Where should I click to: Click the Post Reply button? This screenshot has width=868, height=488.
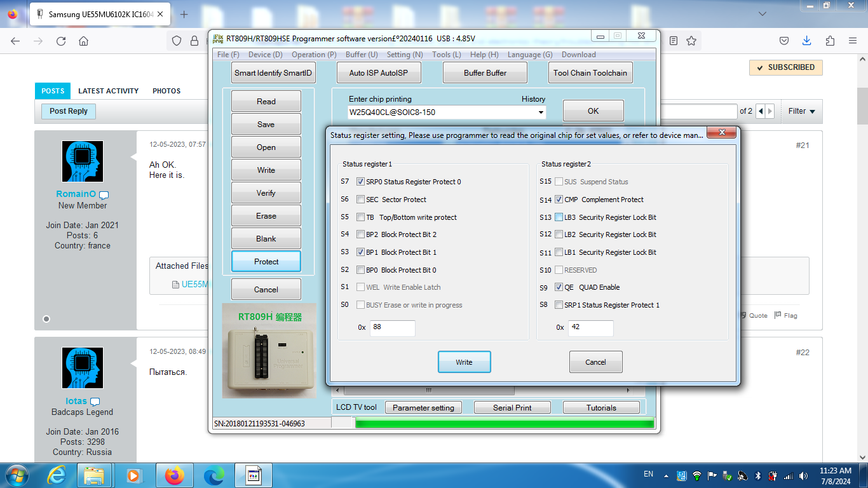69,111
